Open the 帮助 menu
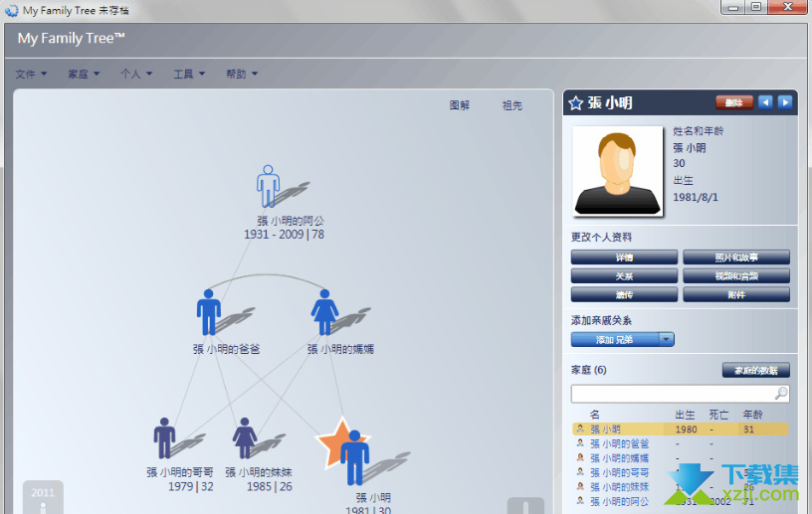The image size is (812, 514). click(x=242, y=74)
